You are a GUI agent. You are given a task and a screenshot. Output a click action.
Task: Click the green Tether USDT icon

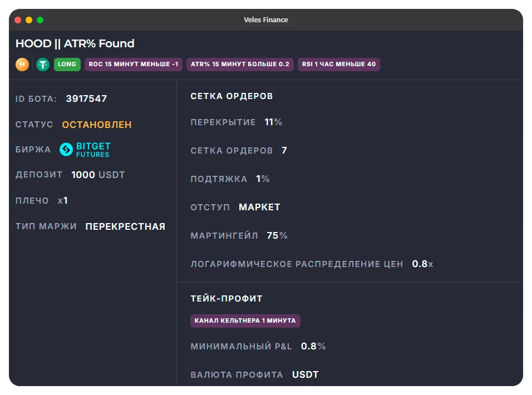(43, 65)
